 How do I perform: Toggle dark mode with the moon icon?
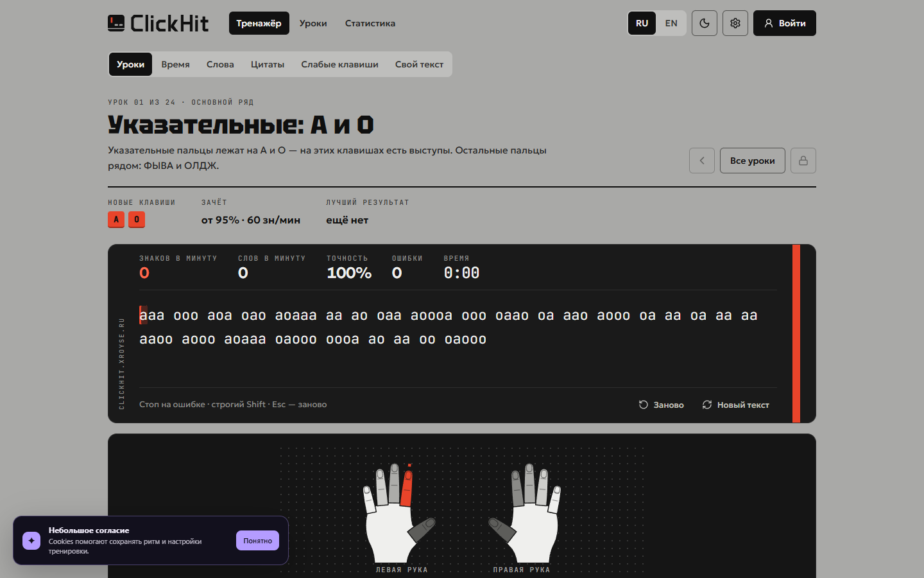pos(705,23)
